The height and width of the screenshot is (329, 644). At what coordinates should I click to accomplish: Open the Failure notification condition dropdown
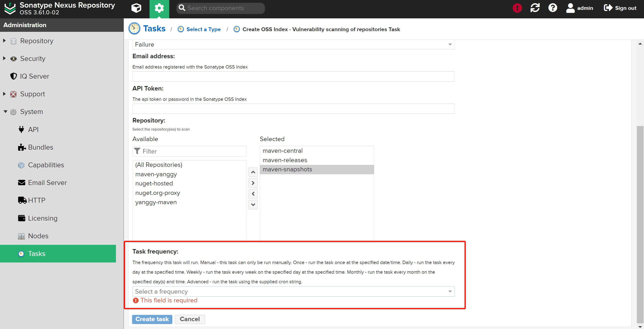point(293,45)
